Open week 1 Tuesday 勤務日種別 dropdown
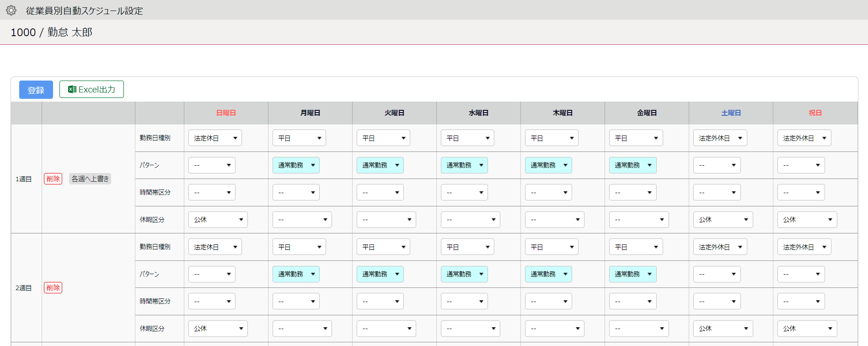The width and height of the screenshot is (868, 346). click(383, 138)
